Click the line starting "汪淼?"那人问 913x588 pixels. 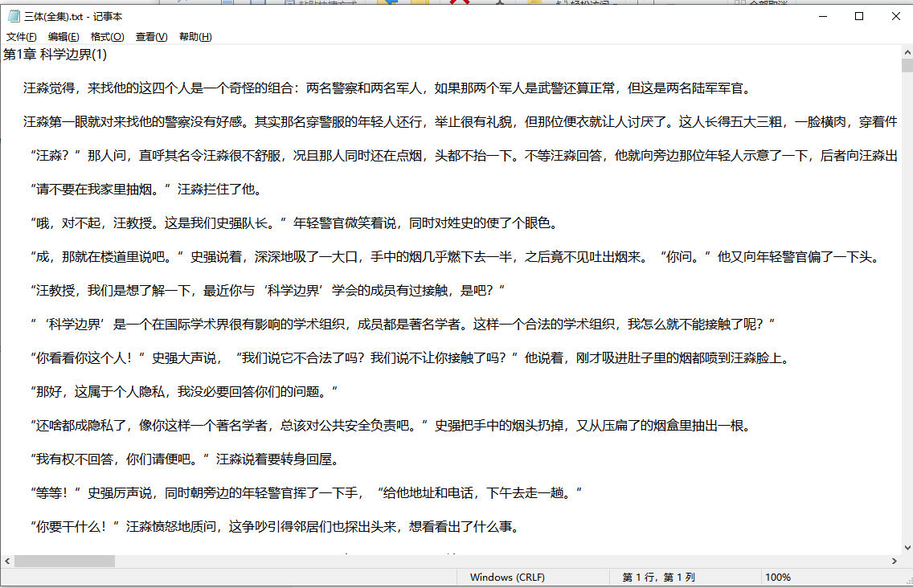(464, 156)
